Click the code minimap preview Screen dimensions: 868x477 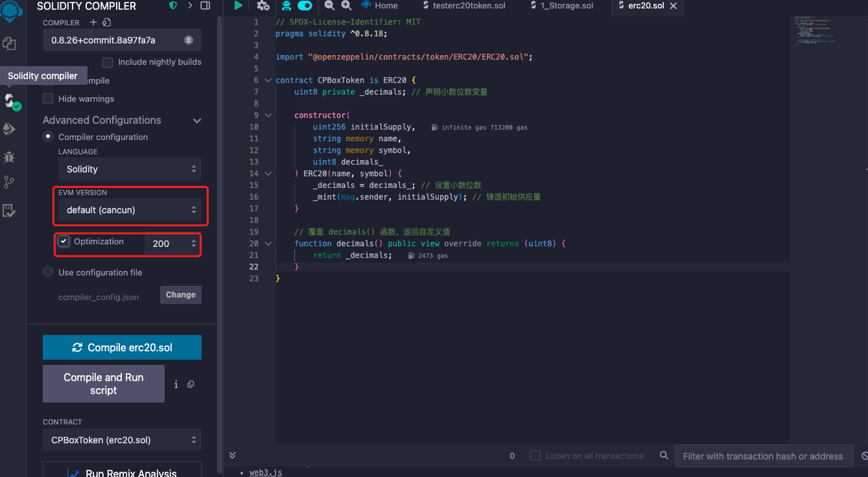point(816,31)
